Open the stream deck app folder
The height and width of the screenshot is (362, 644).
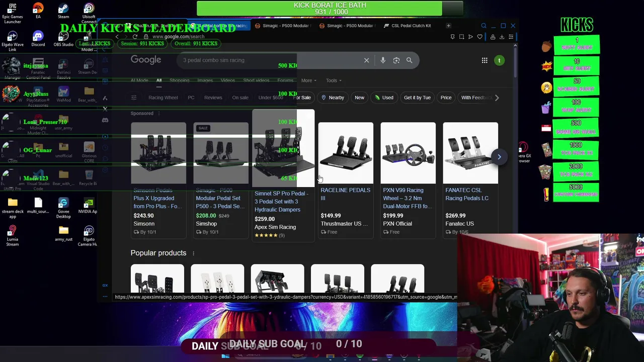click(13, 207)
